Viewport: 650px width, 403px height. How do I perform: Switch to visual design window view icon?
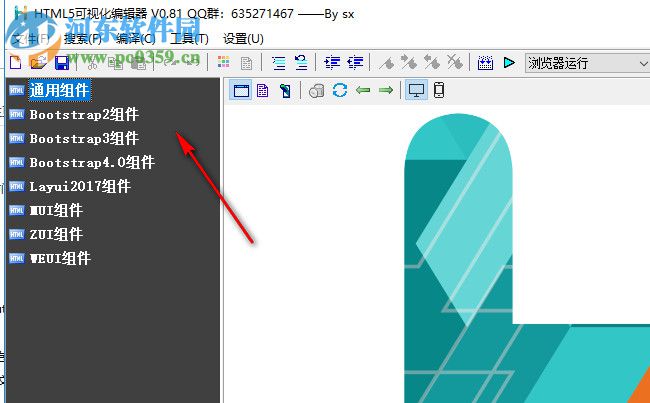pos(241,90)
